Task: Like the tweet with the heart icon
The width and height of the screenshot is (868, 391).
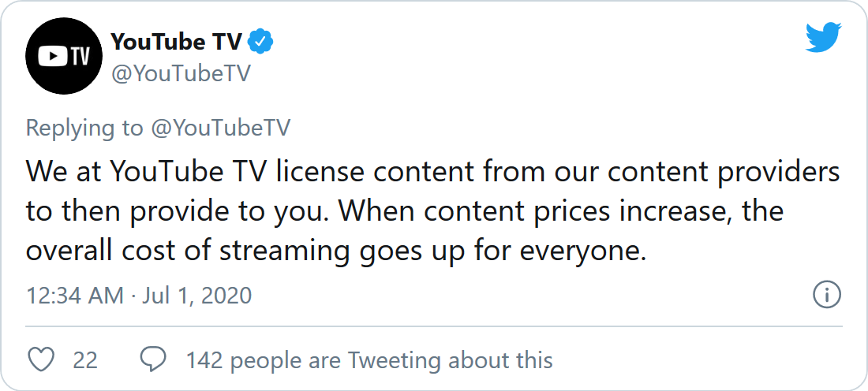Action: click(x=41, y=360)
